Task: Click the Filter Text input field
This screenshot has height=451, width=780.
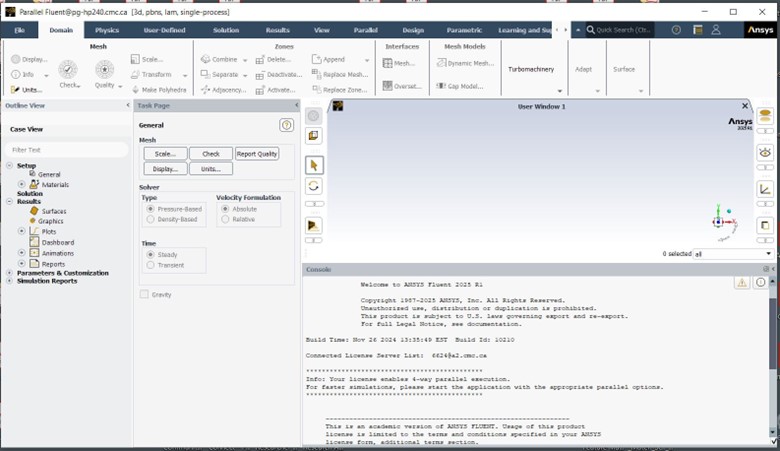Action: pos(67,150)
